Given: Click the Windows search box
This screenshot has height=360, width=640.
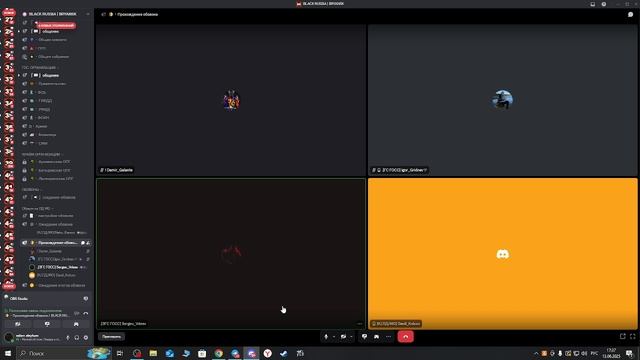Looking at the screenshot, I should pos(64,353).
